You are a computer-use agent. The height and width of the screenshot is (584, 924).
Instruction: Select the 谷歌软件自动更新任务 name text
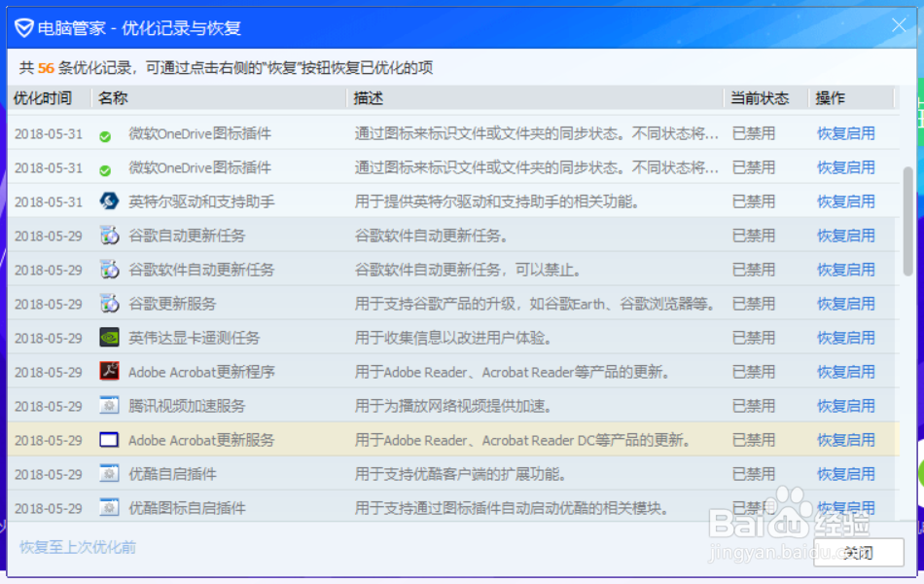point(201,271)
